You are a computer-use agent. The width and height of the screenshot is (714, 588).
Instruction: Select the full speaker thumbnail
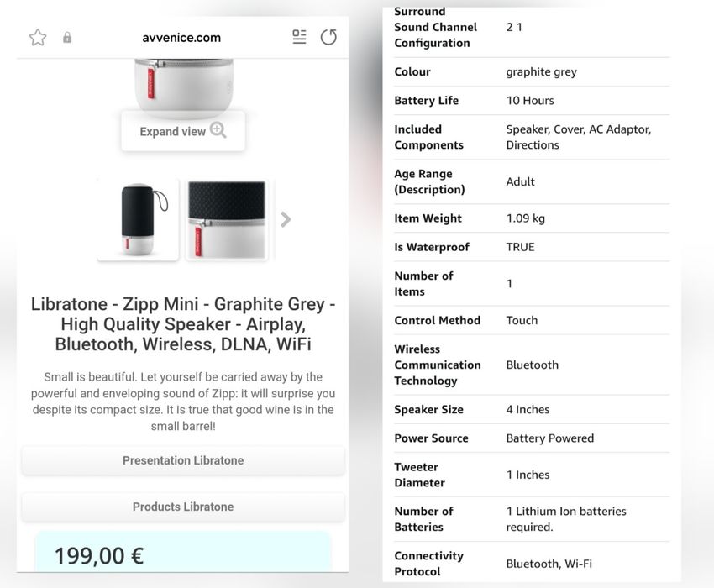138,219
